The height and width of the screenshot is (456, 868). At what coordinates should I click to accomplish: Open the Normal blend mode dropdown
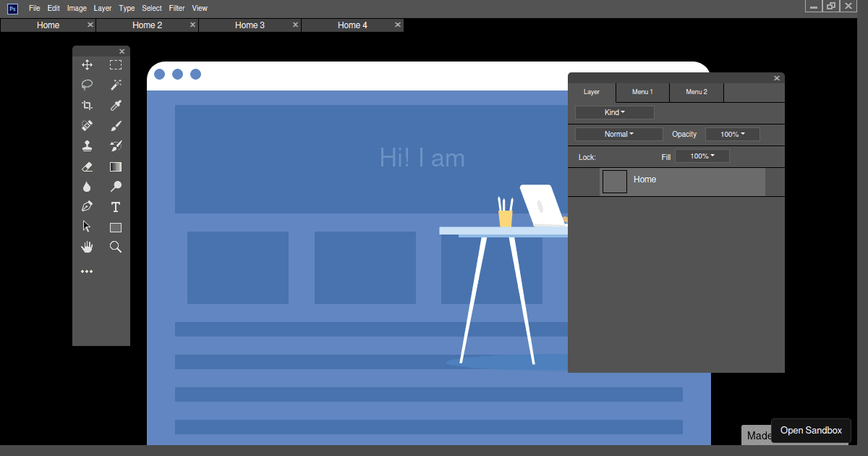pyautogui.click(x=618, y=134)
